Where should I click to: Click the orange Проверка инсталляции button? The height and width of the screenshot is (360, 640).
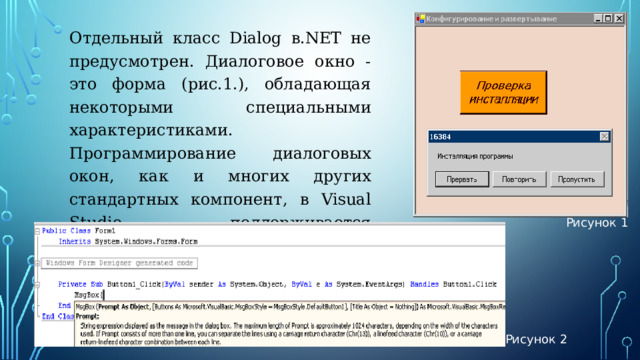[503, 92]
